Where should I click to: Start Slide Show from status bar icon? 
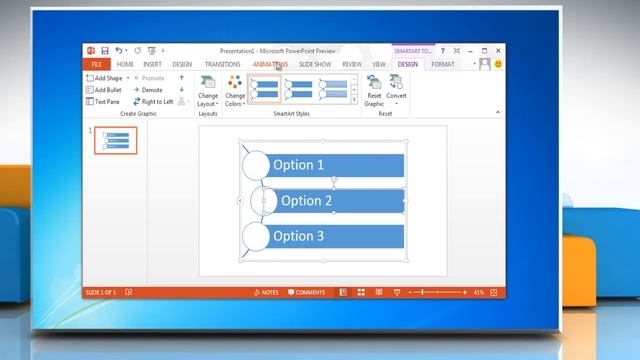397,292
